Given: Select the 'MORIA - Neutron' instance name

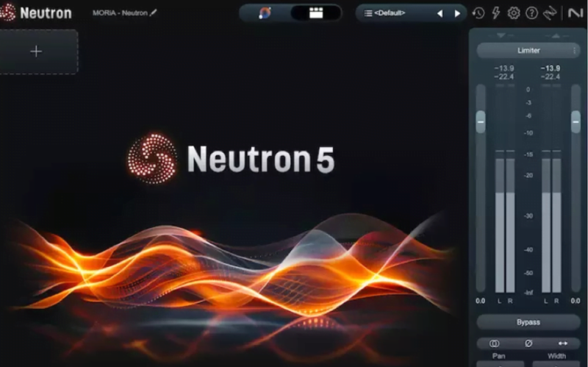Looking at the screenshot, I should [x=120, y=13].
